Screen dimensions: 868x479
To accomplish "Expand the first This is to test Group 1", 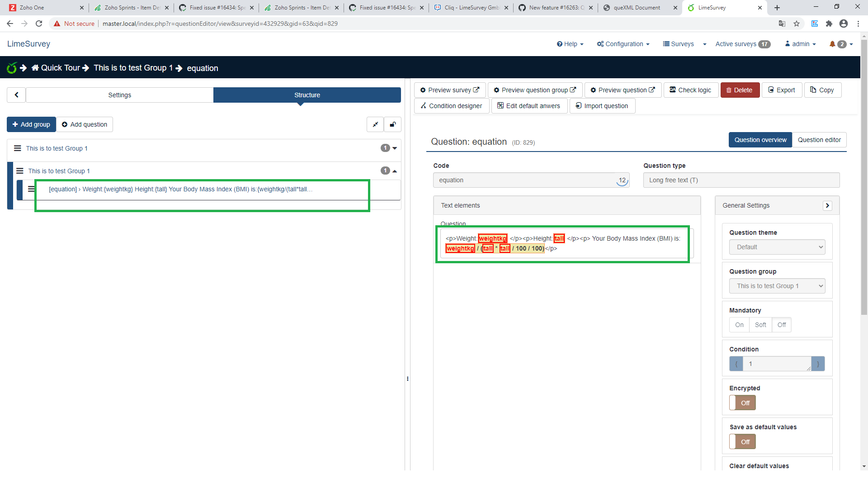I will (x=395, y=148).
